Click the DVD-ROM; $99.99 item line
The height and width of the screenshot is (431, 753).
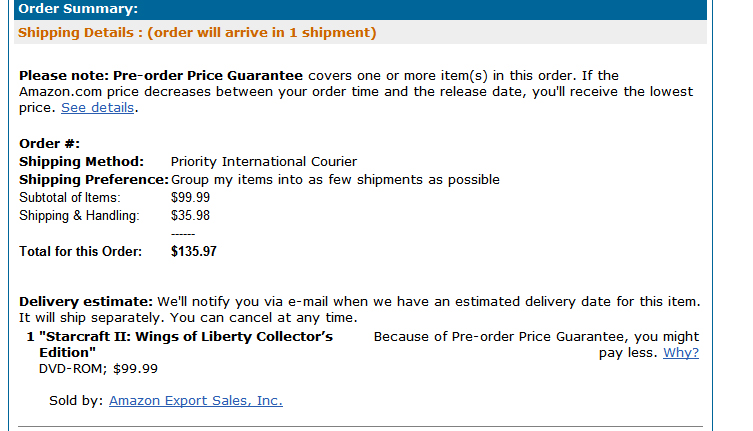[98, 369]
